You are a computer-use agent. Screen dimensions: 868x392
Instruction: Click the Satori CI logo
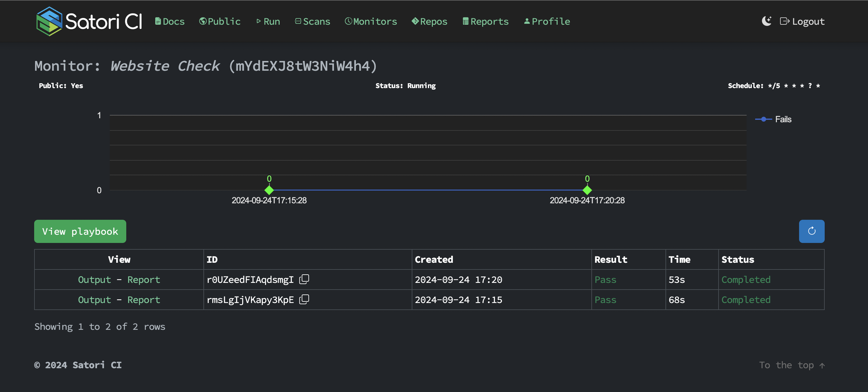[89, 21]
